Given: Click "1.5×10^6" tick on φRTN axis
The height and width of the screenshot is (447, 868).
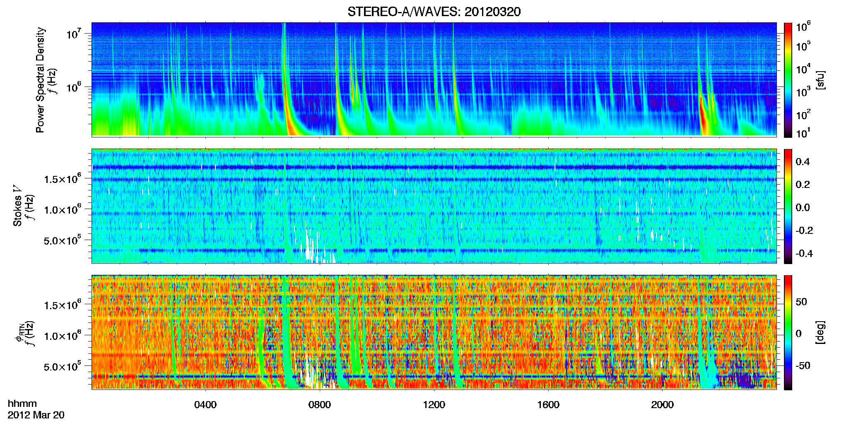Looking at the screenshot, I should pos(63,305).
